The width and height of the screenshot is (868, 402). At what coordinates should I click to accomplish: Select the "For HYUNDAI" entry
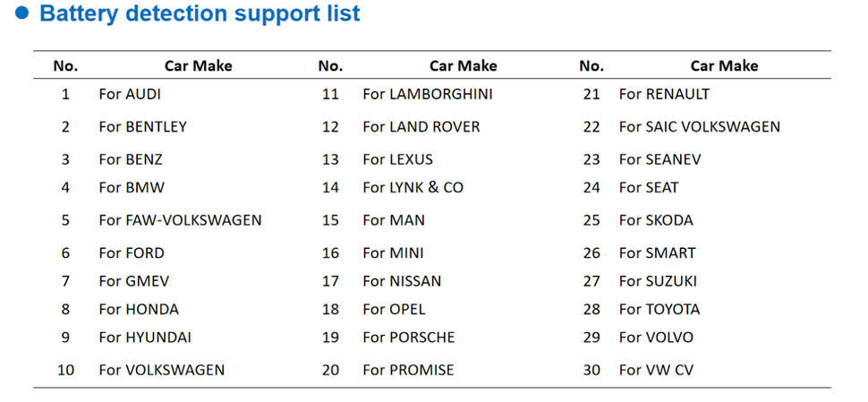click(x=145, y=338)
